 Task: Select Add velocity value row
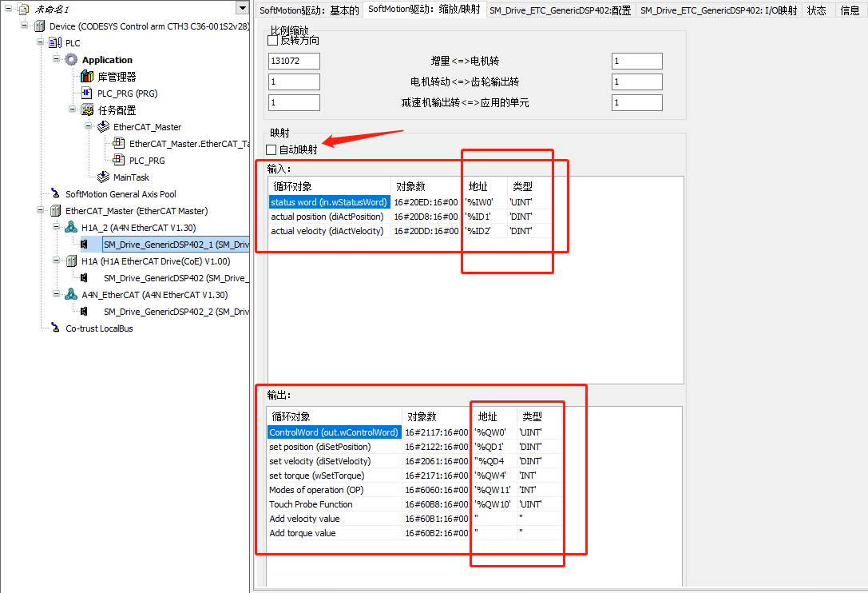[x=414, y=519]
